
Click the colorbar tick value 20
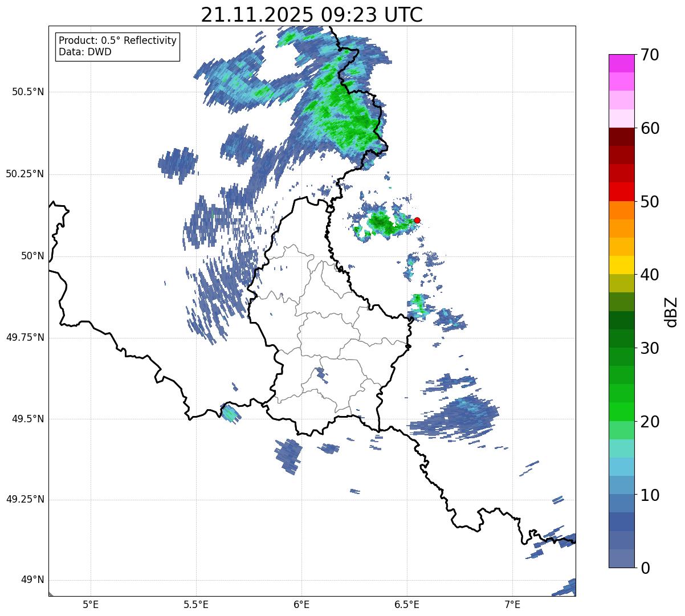tap(650, 422)
